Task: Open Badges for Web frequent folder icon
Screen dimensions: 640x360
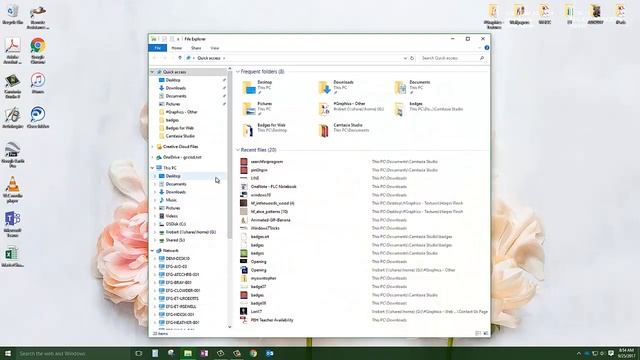Action: 249,131
